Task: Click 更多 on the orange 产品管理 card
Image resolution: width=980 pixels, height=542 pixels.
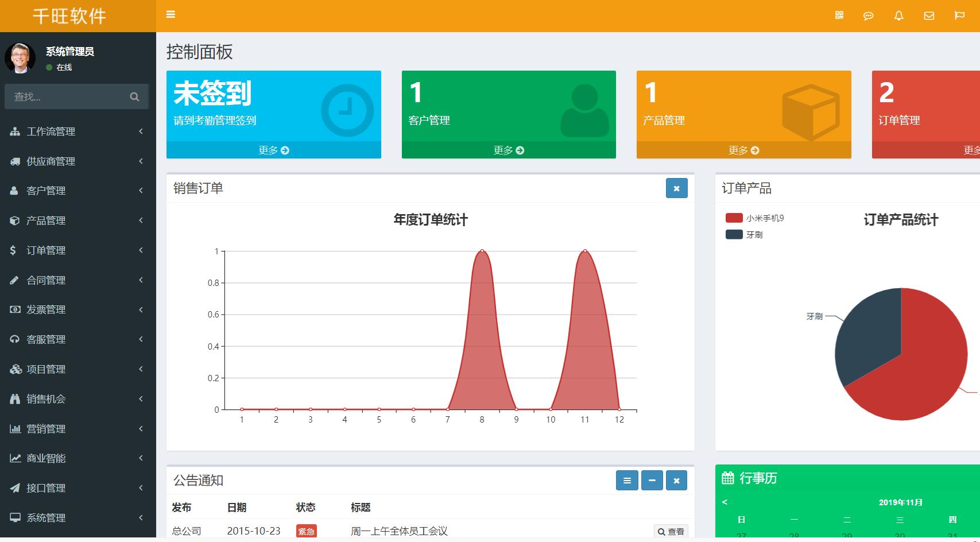Action: click(744, 150)
